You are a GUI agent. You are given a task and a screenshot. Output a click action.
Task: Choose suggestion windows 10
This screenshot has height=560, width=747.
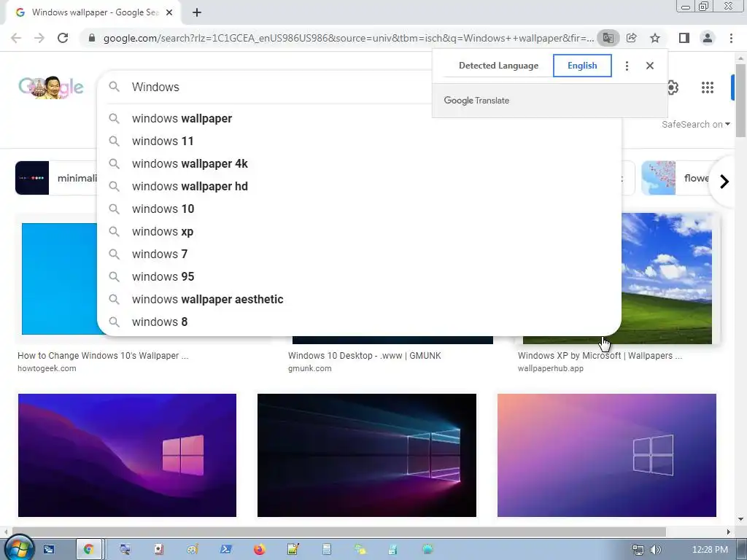point(359,209)
